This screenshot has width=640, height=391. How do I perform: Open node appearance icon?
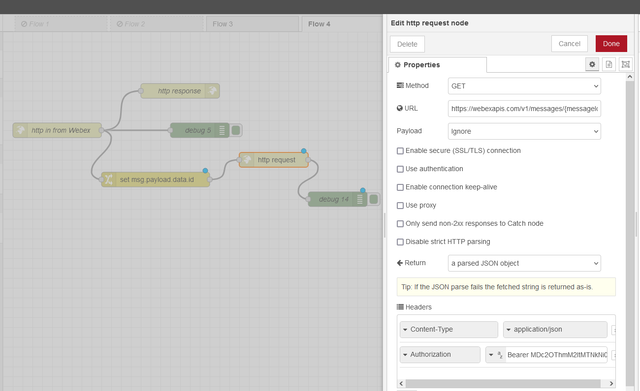tap(625, 64)
